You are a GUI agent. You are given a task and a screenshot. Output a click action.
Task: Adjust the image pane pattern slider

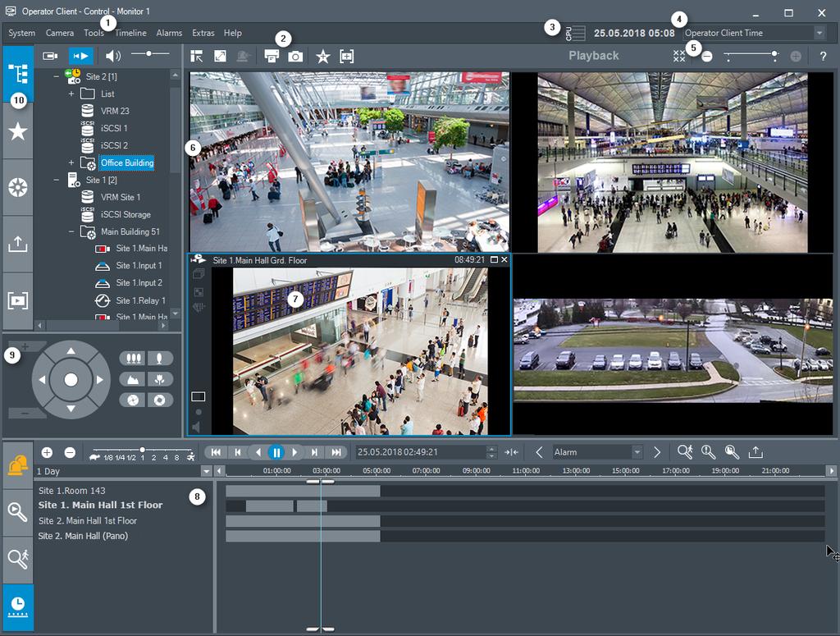(751, 56)
